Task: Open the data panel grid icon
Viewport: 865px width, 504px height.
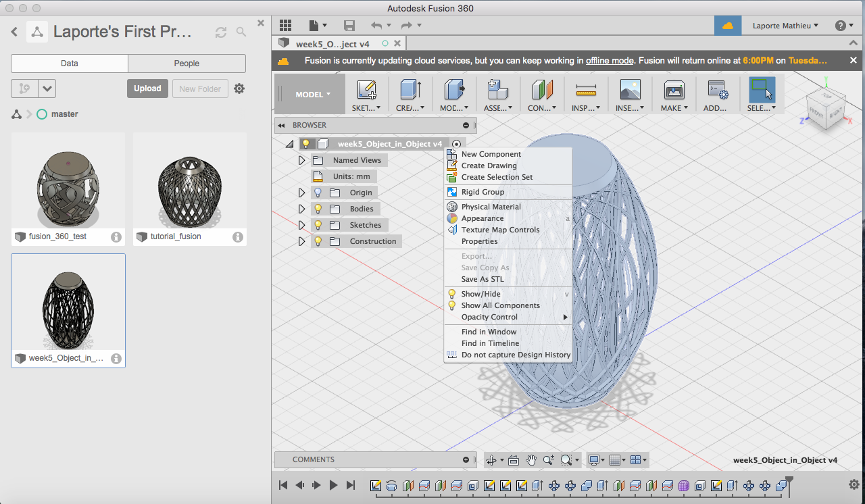Action: [285, 26]
